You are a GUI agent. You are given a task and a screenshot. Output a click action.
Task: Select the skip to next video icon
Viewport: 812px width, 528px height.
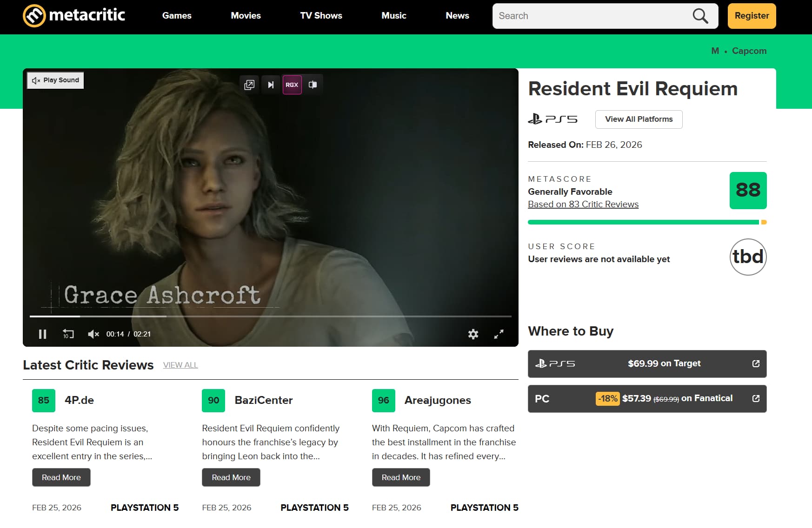click(x=271, y=85)
